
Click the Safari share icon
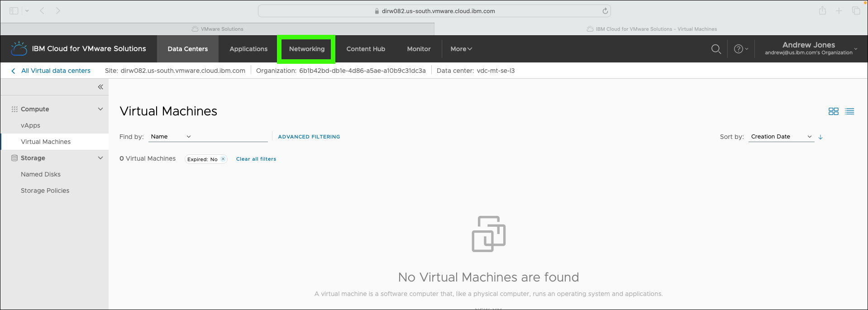coord(823,10)
